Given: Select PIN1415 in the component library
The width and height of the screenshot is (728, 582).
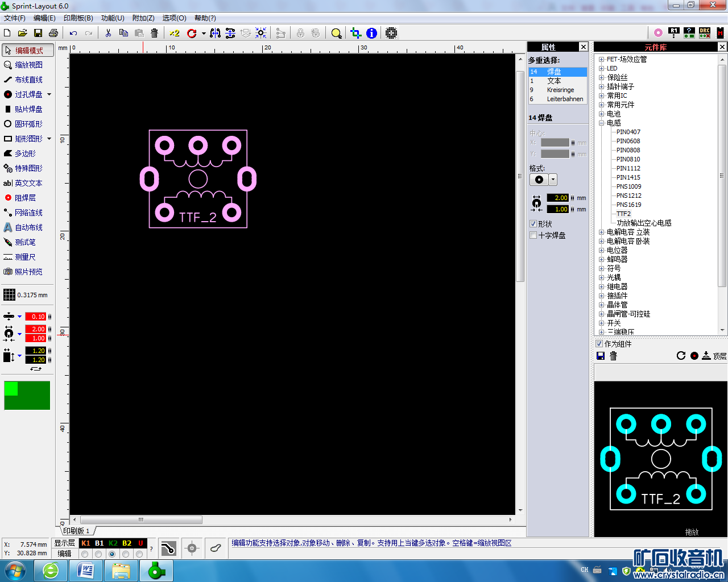Looking at the screenshot, I should pyautogui.click(x=628, y=177).
